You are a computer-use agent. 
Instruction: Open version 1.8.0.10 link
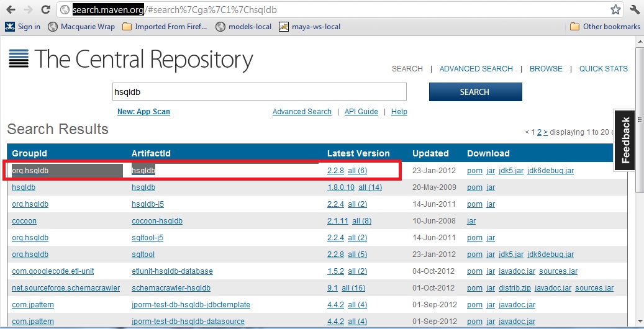[x=341, y=187]
